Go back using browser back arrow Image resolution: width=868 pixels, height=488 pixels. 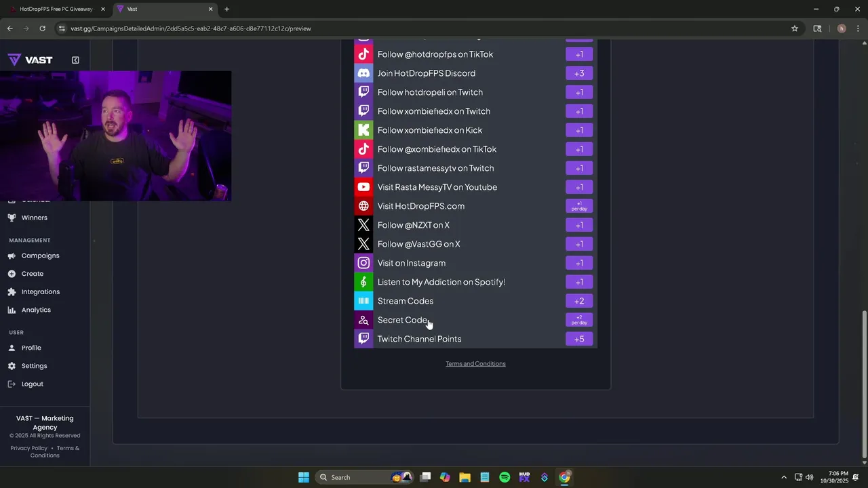tap(9, 28)
